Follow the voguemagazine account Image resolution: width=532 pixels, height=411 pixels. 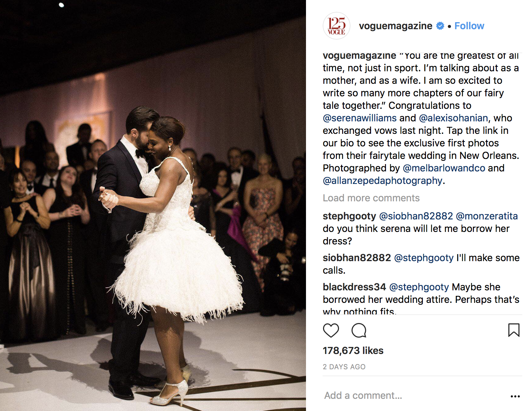[469, 26]
